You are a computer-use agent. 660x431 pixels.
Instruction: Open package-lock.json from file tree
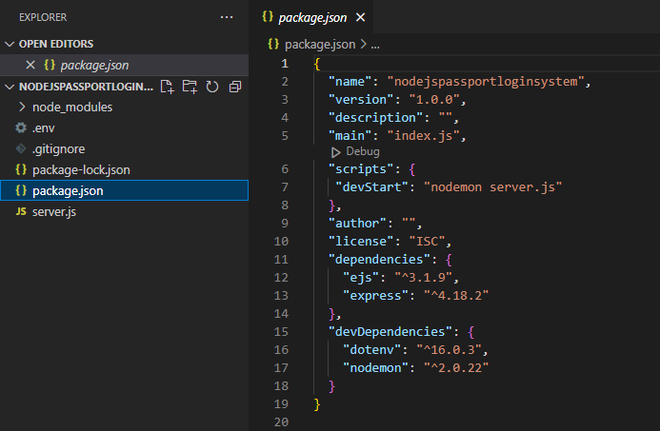coord(81,170)
